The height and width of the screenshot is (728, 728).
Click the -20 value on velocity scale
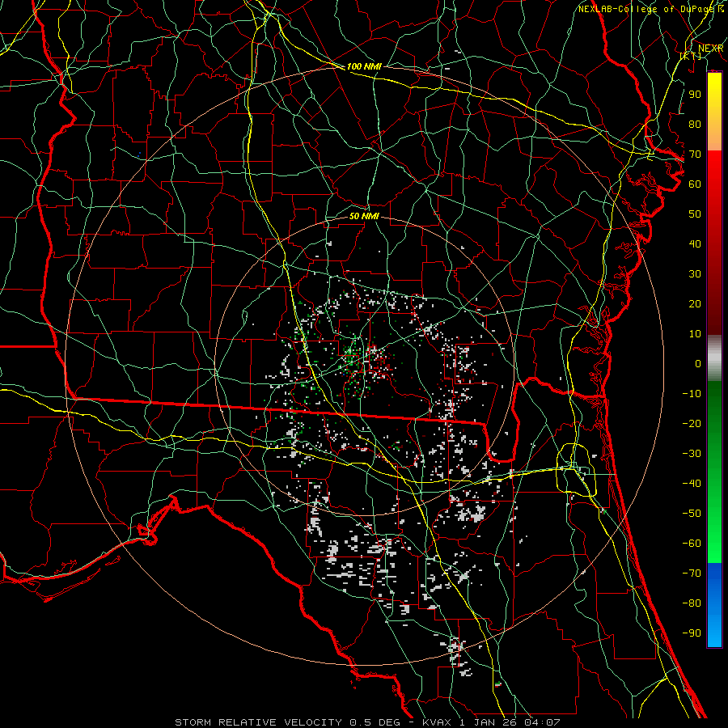tap(692, 423)
